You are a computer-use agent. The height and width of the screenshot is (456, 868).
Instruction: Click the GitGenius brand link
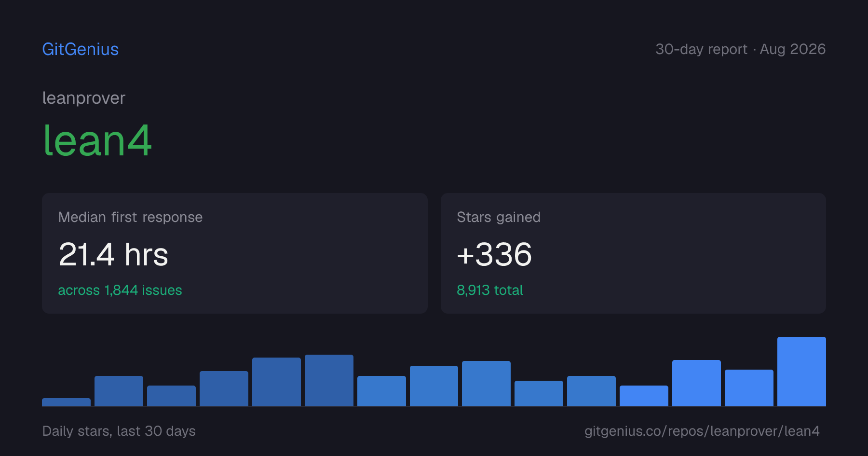pos(81,49)
